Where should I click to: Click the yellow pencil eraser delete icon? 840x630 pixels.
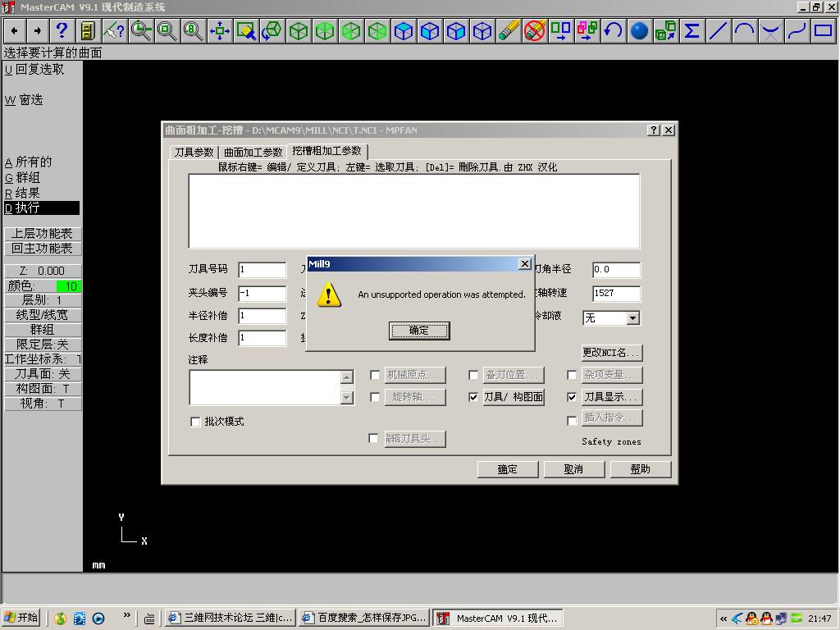(509, 31)
